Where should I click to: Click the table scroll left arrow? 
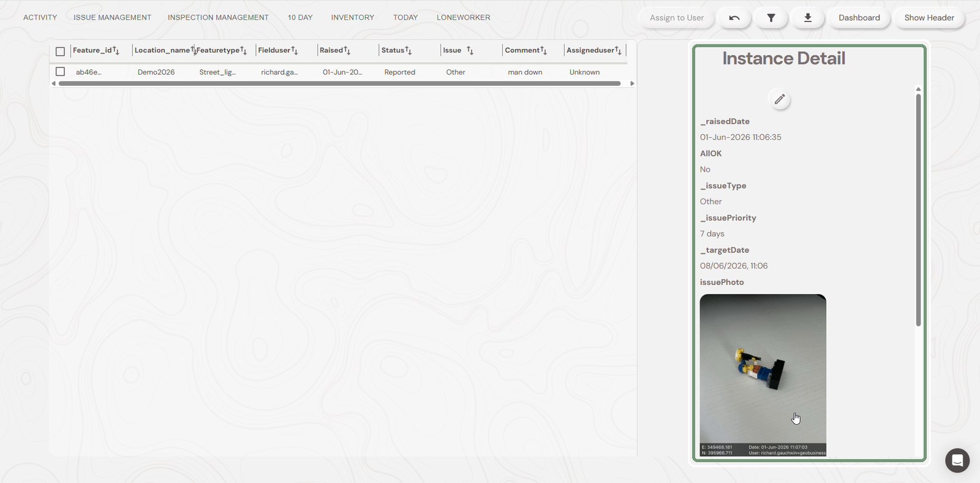[x=53, y=83]
